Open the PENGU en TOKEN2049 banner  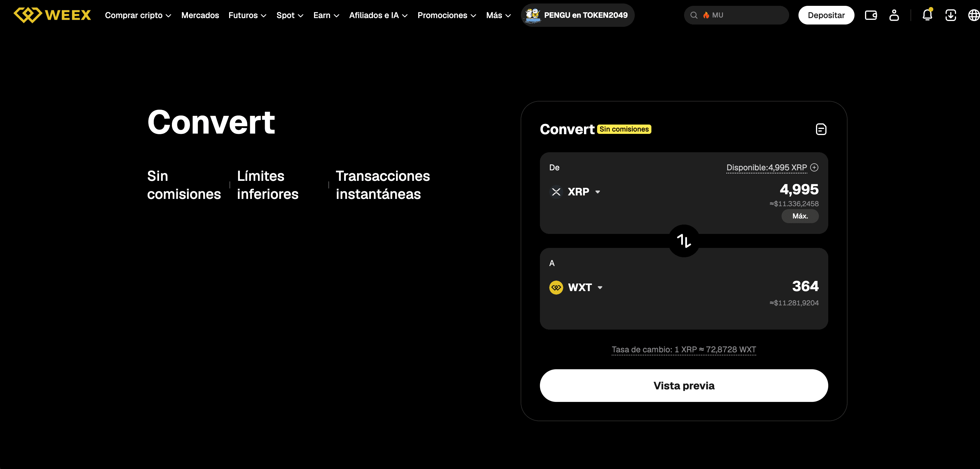point(578,15)
